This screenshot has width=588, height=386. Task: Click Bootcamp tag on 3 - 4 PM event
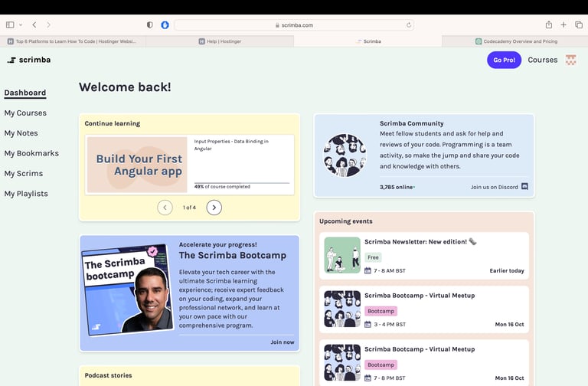pos(381,311)
